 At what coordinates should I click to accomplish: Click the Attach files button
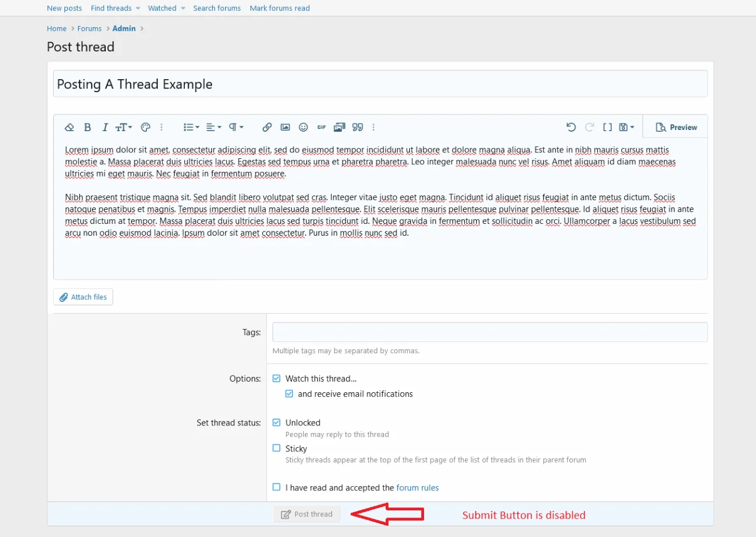83,297
